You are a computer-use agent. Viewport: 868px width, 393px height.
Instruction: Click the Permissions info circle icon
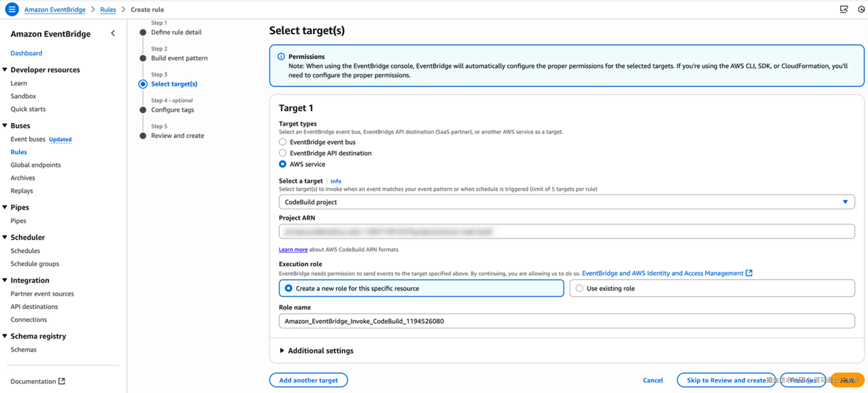point(281,56)
